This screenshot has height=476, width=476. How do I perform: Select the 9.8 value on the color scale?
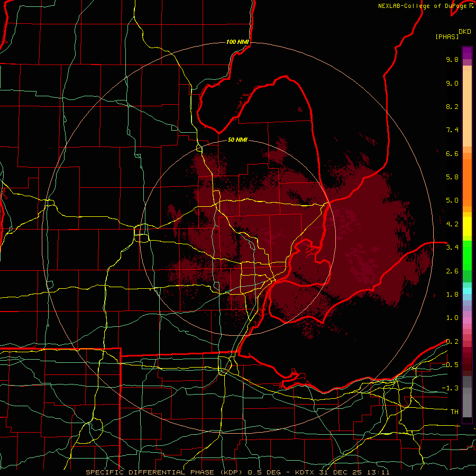click(452, 59)
